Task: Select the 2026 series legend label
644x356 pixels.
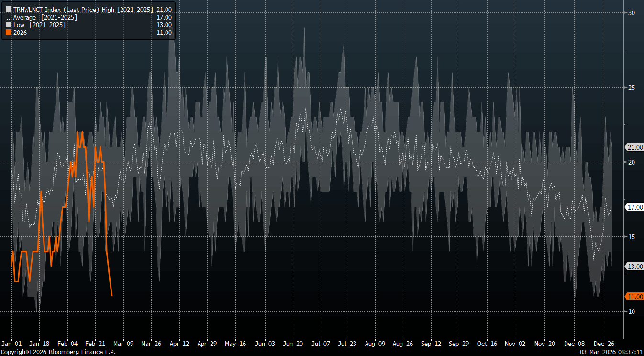Action: coord(20,33)
